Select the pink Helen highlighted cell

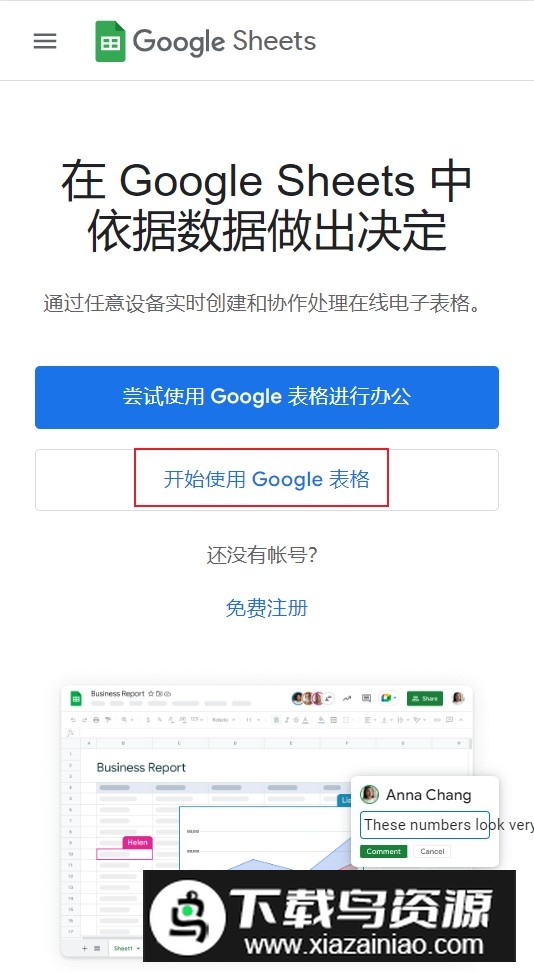[x=124, y=854]
